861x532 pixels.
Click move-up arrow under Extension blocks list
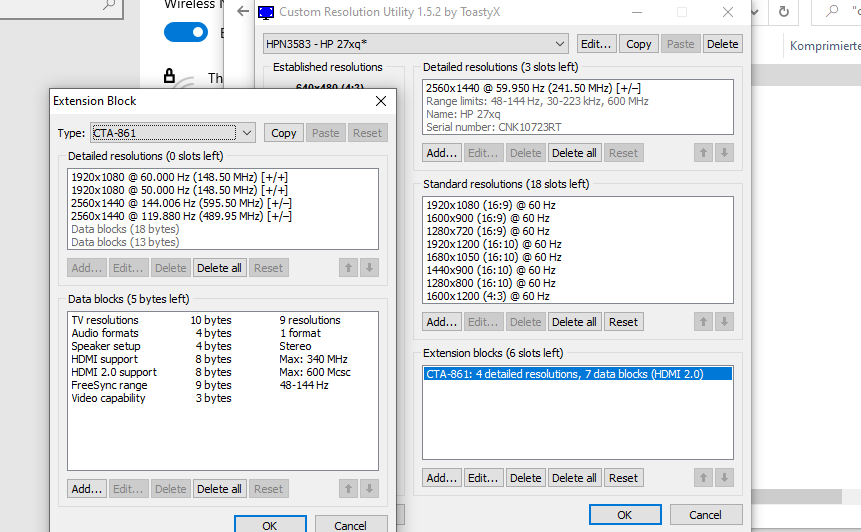click(703, 478)
